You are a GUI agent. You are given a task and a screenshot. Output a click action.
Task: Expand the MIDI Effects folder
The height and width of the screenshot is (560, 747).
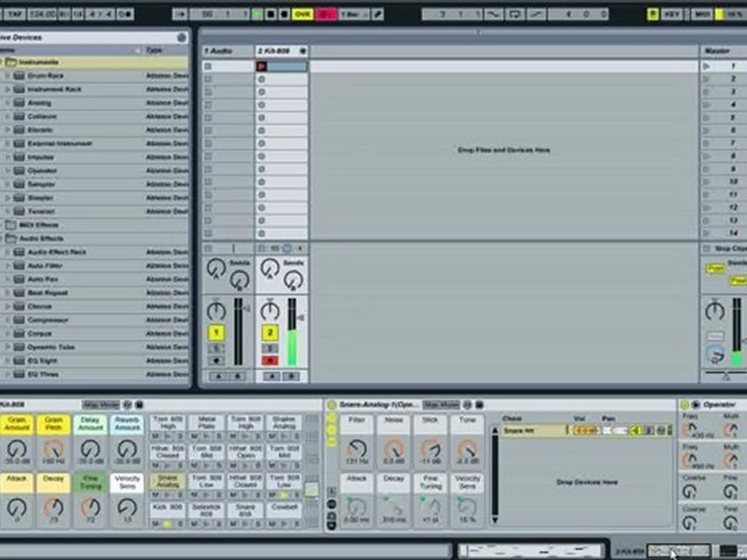2,225
